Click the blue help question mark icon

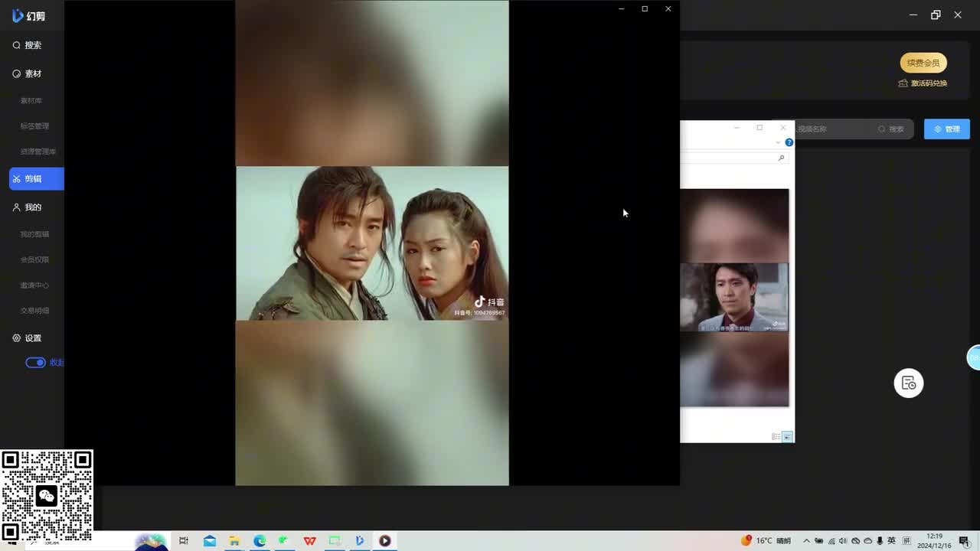[x=789, y=142]
